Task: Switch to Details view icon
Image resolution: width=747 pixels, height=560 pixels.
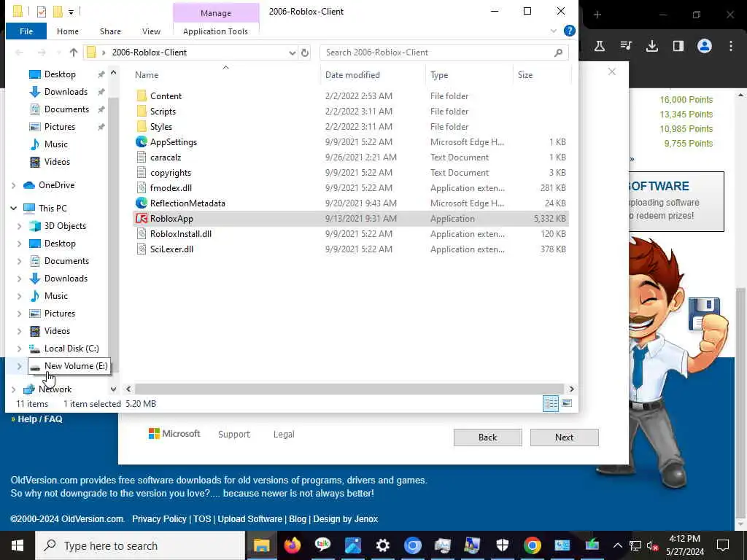Action: [x=551, y=404]
